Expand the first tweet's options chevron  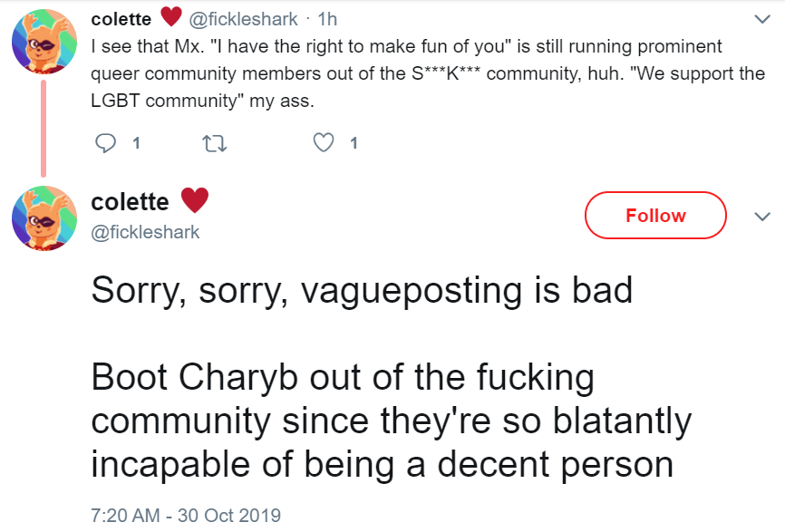(761, 18)
